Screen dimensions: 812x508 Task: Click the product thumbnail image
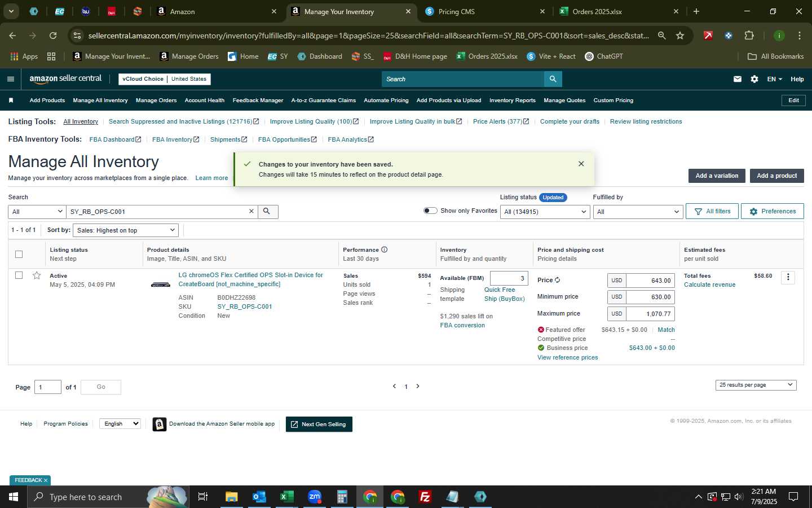[x=161, y=284]
